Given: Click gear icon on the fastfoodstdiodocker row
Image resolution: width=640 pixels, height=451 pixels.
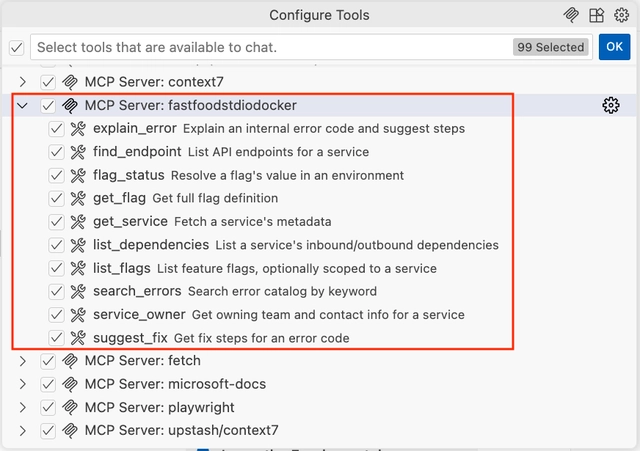Looking at the screenshot, I should pyautogui.click(x=611, y=105).
